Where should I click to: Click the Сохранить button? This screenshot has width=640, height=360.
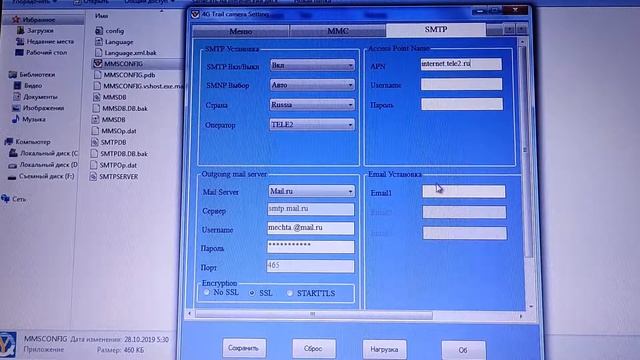[244, 348]
